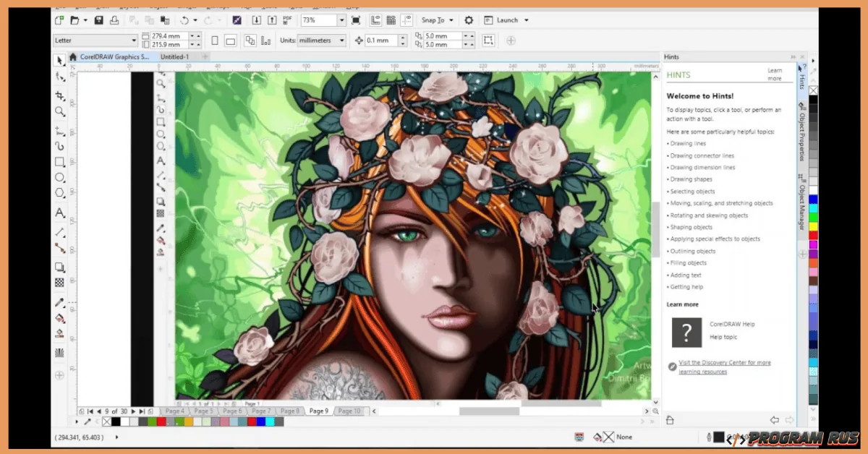868x454 pixels.
Task: Pick the Ellipse tool
Action: pos(60,178)
